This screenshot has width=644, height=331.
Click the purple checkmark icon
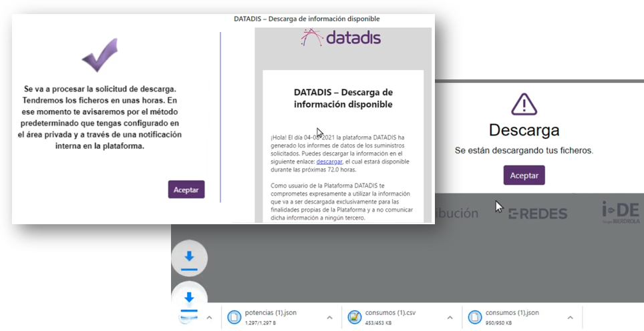100,55
